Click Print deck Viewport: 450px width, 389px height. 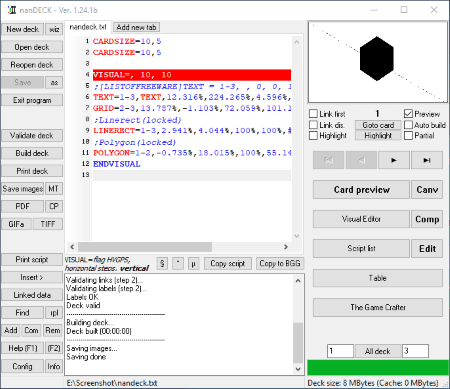(32, 171)
